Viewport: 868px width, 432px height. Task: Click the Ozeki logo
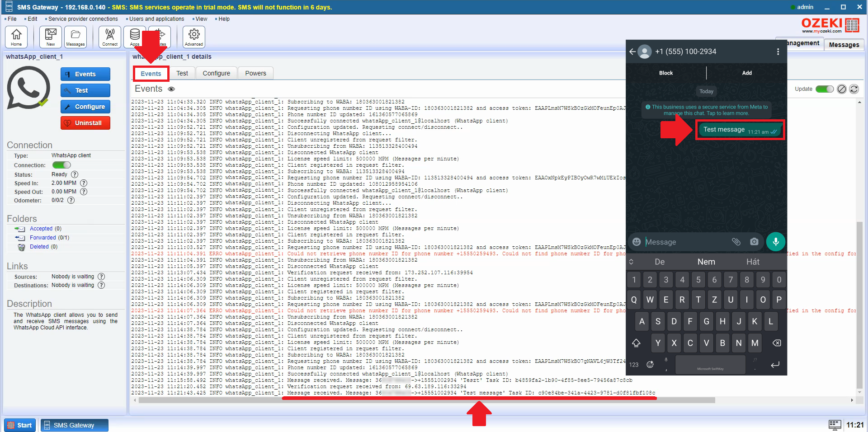pos(830,25)
